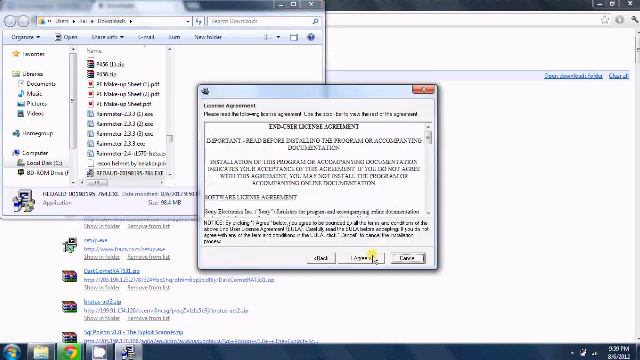Open the Pictures library
The image size is (640, 360).
36,104
